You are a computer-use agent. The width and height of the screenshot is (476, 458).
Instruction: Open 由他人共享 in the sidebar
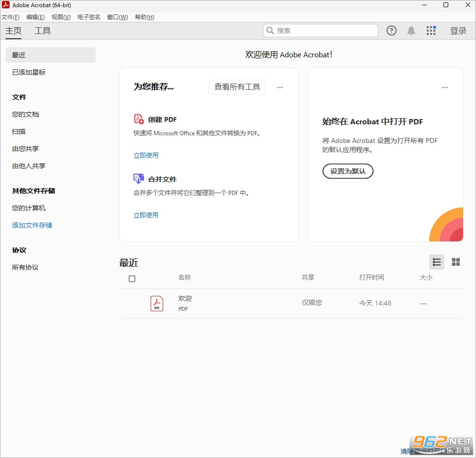(x=29, y=166)
